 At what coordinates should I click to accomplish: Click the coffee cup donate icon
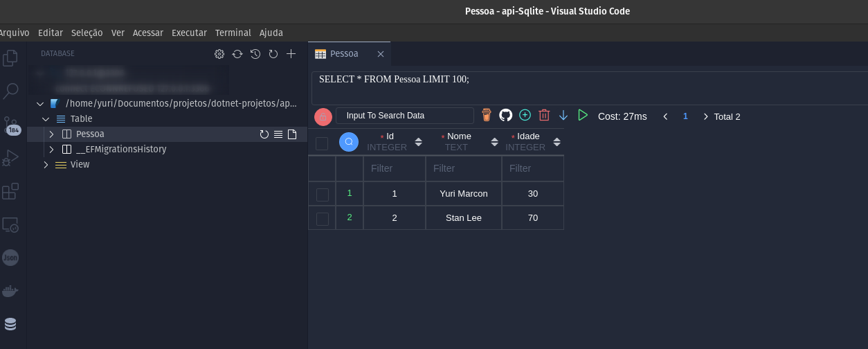pyautogui.click(x=487, y=115)
